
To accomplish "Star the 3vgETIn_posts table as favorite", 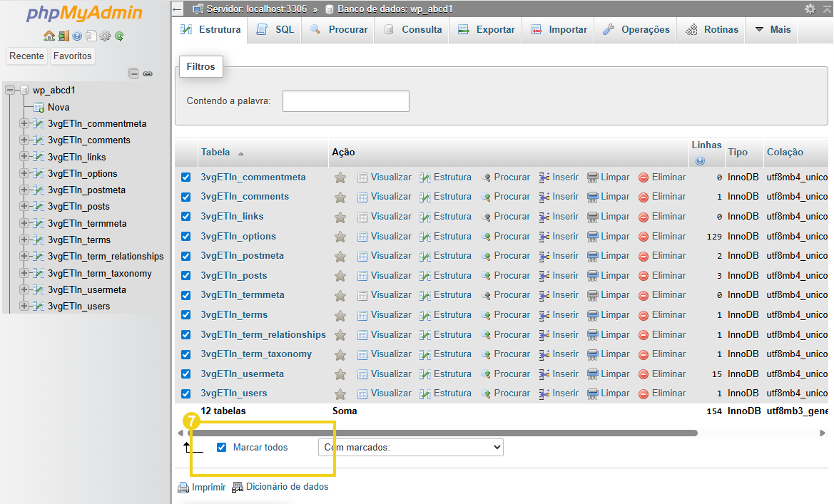I will [340, 275].
